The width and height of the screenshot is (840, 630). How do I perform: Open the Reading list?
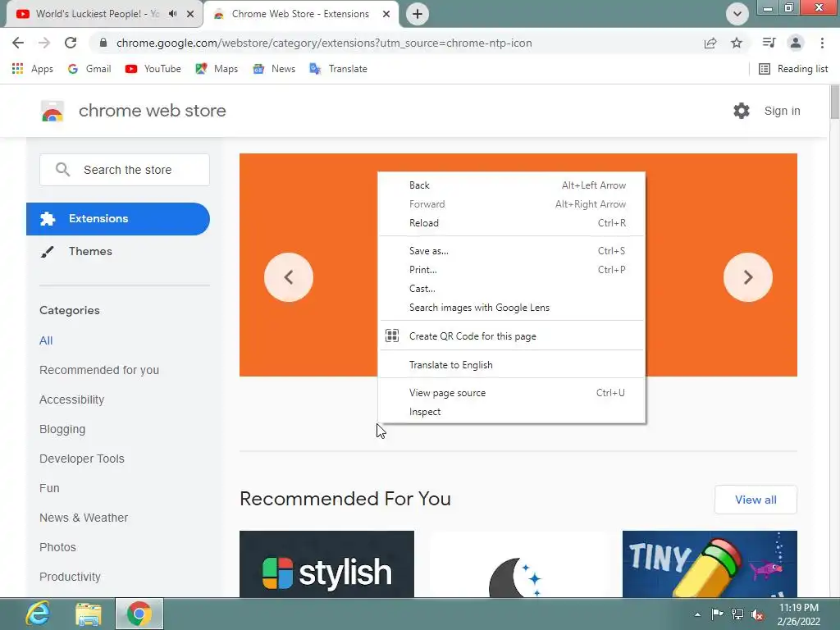click(x=793, y=69)
